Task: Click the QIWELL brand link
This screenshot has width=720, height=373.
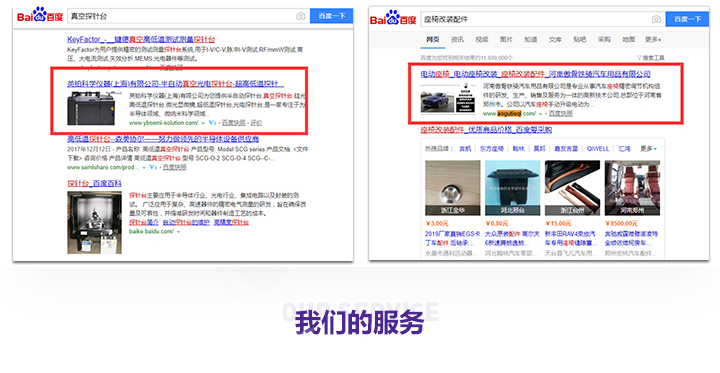Action: tap(598, 149)
